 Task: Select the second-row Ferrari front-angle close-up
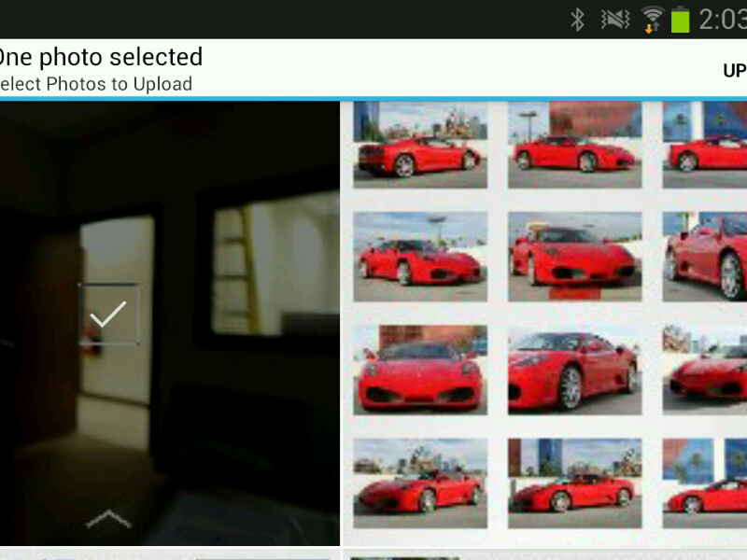pyautogui.click(x=574, y=256)
